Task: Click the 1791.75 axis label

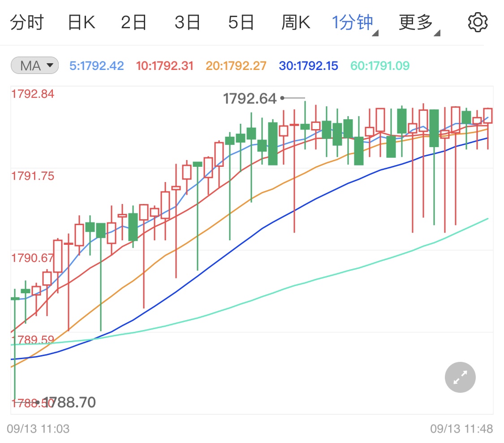Action: click(x=33, y=176)
